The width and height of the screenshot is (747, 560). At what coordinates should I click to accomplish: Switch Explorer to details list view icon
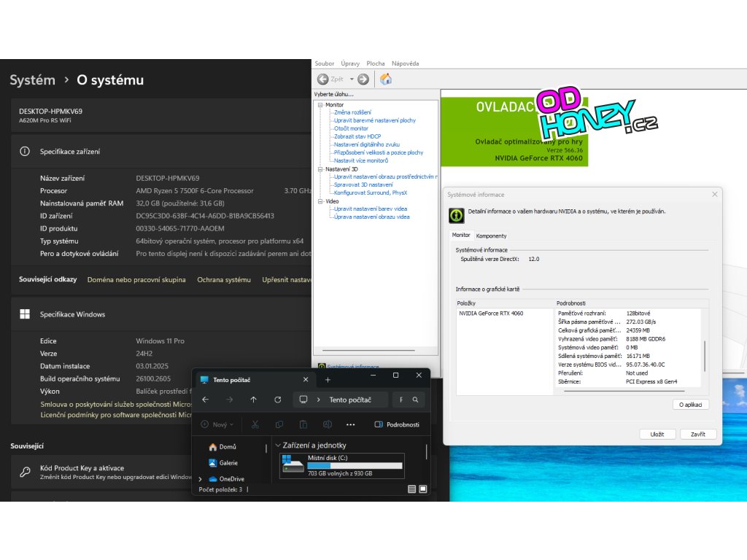pyautogui.click(x=411, y=489)
